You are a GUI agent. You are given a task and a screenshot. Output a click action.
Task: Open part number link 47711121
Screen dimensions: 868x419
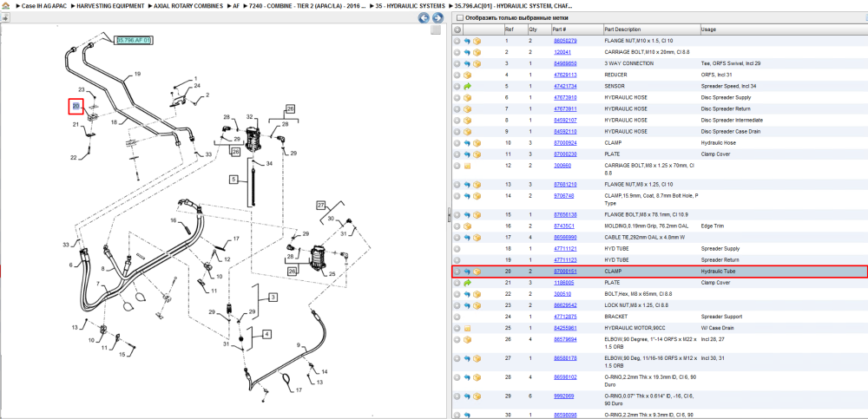(565, 249)
